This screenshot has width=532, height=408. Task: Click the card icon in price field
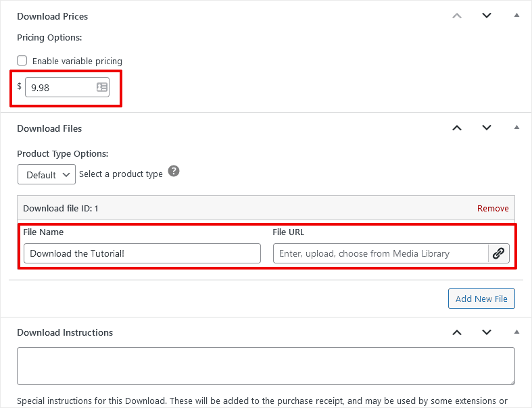coord(102,87)
